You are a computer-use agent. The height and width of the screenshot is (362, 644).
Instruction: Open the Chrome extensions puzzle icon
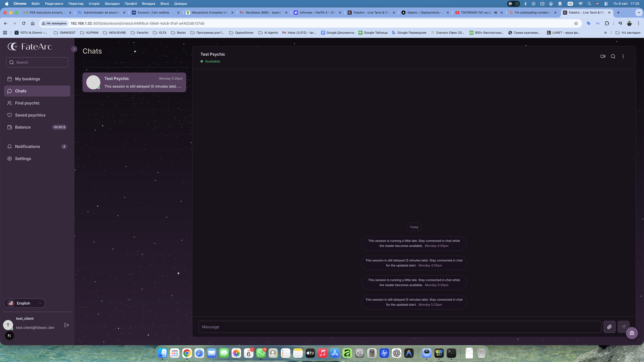pos(607,23)
